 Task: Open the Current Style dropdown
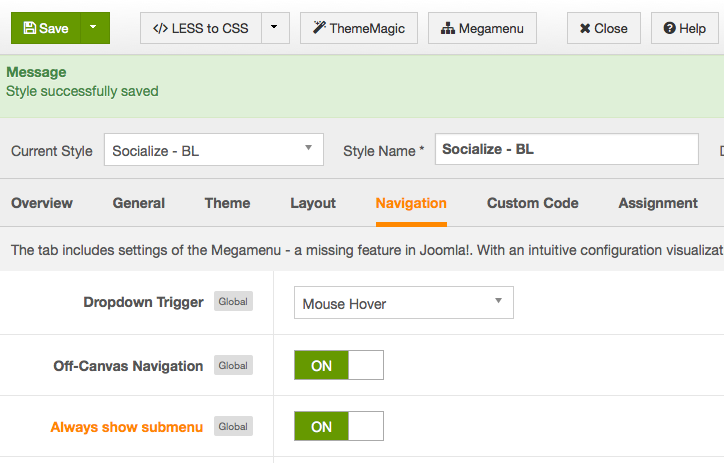point(214,150)
